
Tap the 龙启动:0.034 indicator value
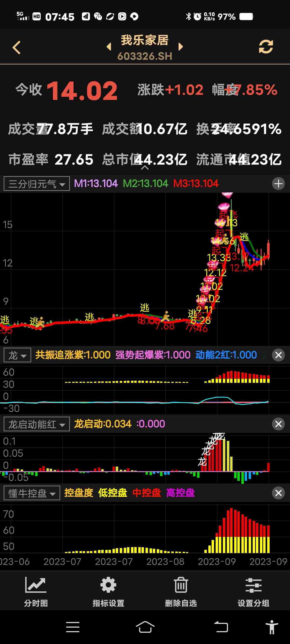tap(103, 424)
